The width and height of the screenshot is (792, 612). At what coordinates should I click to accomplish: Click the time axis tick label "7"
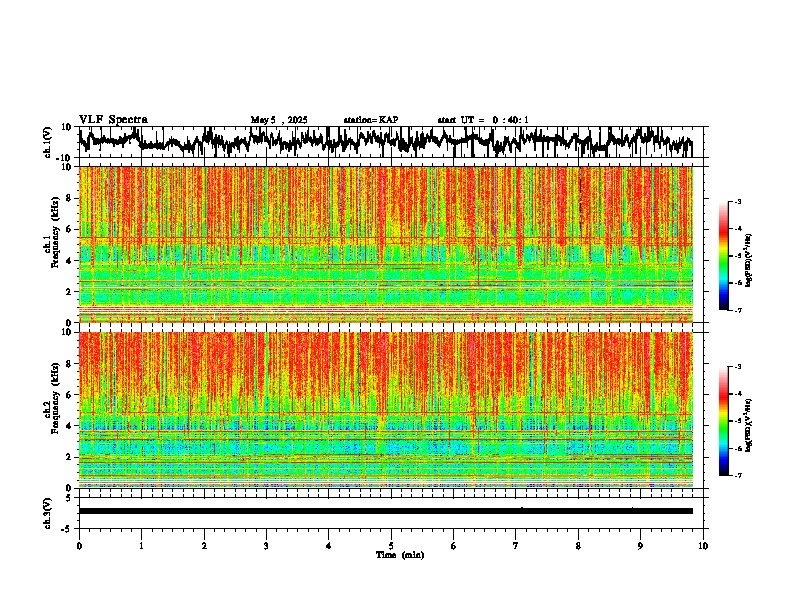click(516, 546)
